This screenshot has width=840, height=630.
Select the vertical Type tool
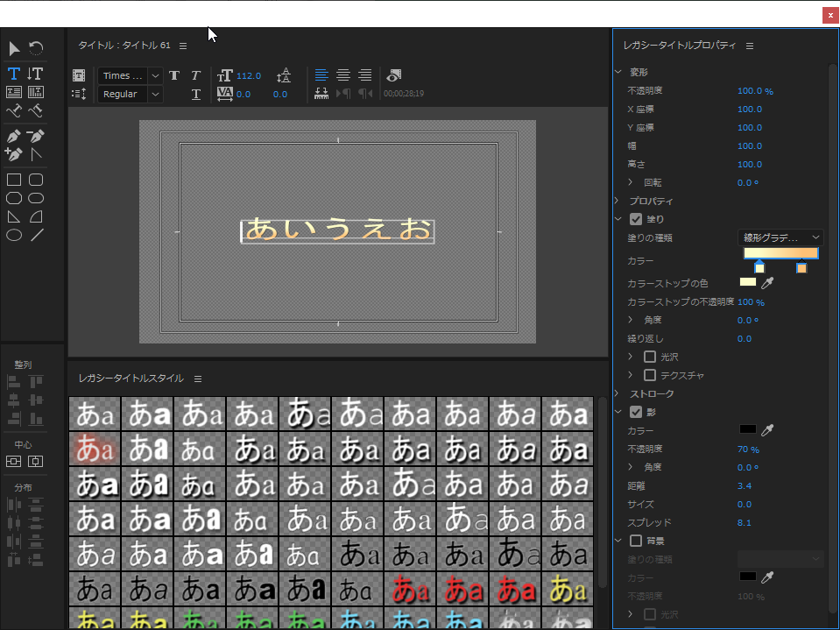[x=34, y=74]
